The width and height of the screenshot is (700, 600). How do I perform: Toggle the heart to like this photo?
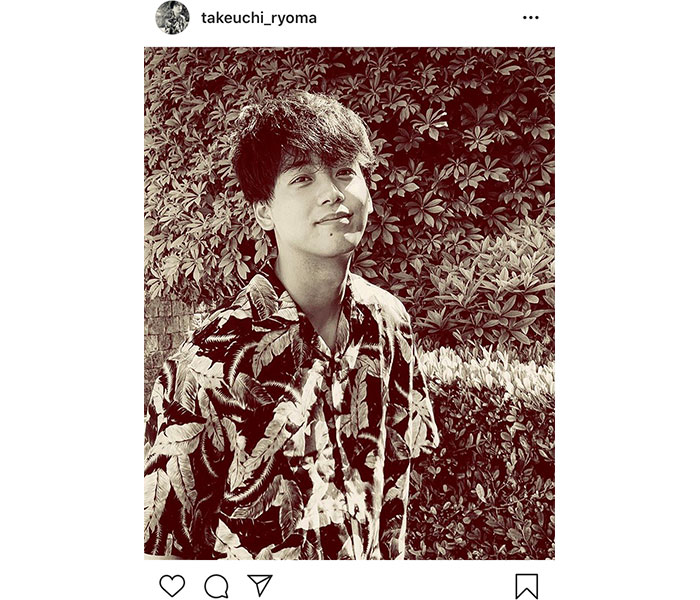(x=172, y=586)
